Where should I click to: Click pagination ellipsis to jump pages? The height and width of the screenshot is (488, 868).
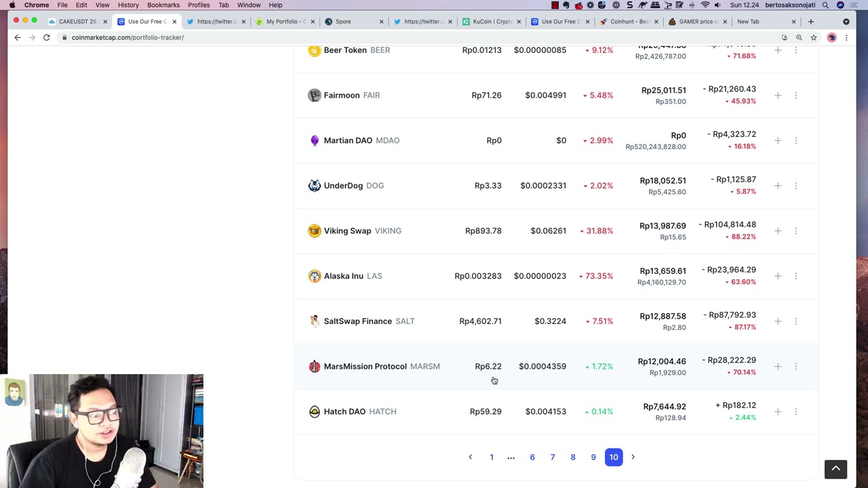click(511, 457)
